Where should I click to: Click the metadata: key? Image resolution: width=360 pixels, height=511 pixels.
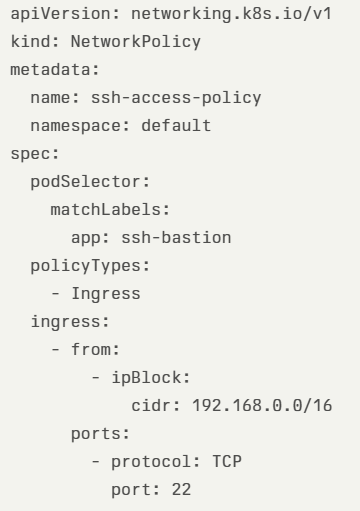[55, 70]
